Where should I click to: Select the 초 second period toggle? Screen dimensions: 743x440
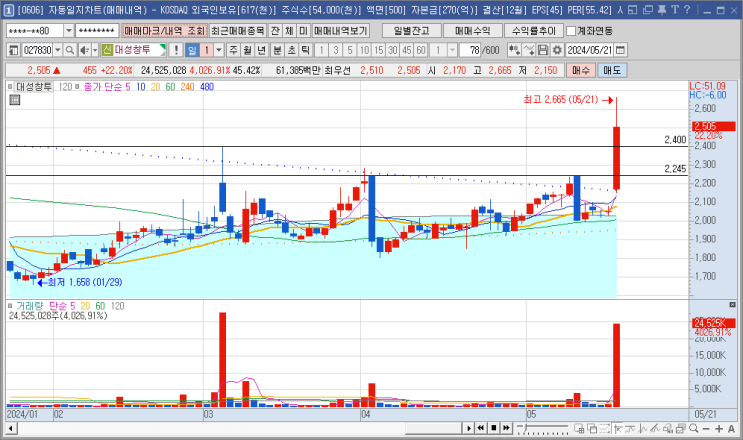pos(291,50)
